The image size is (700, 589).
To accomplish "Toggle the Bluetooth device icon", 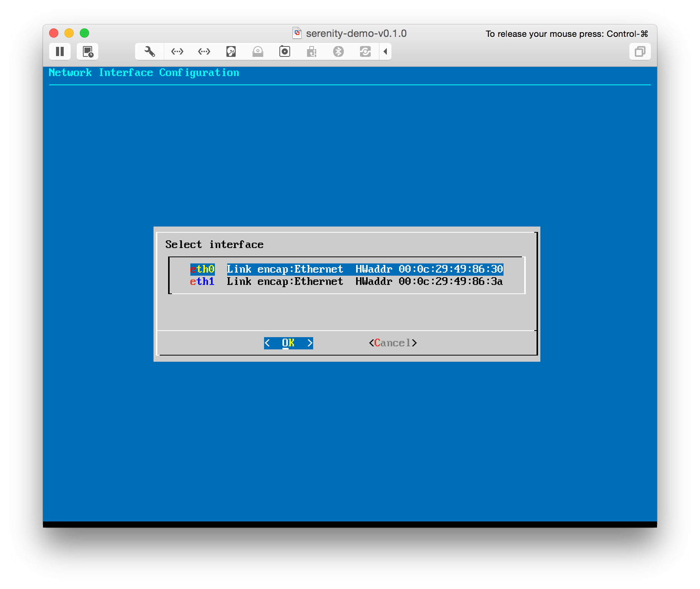I will tap(338, 51).
